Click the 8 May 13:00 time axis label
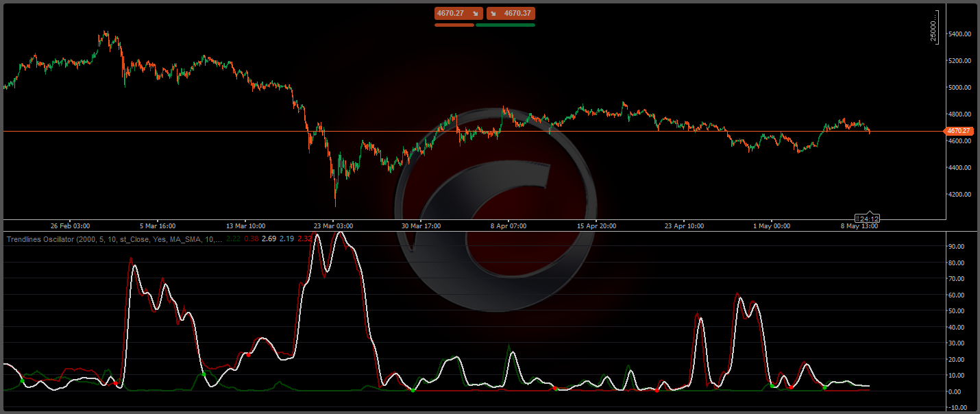980x414 pixels. tap(859, 226)
